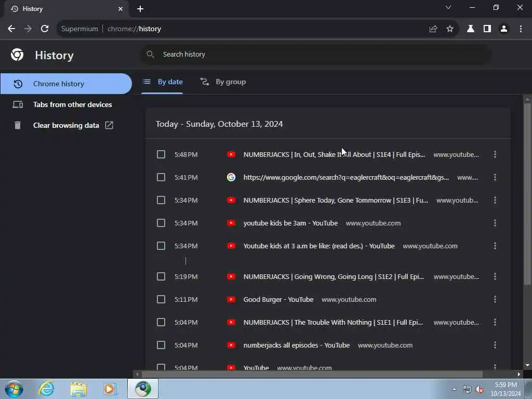Check the Good Burger entry
This screenshot has height=399, width=532.
click(161, 299)
